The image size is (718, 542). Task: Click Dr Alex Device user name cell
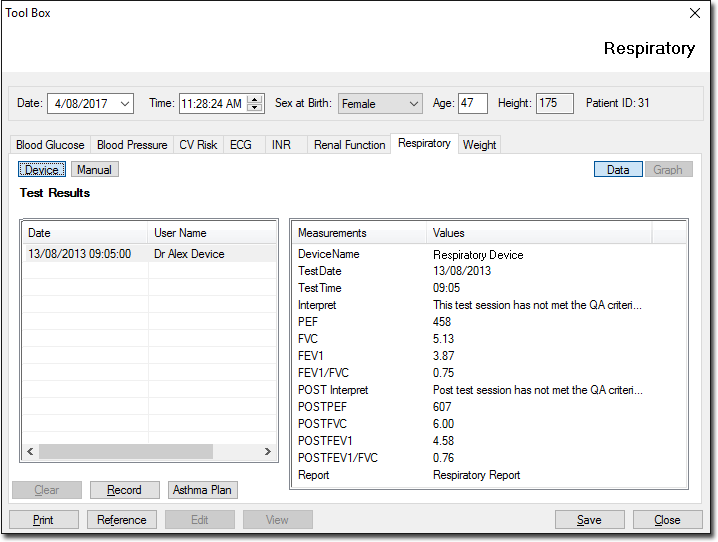coord(189,254)
